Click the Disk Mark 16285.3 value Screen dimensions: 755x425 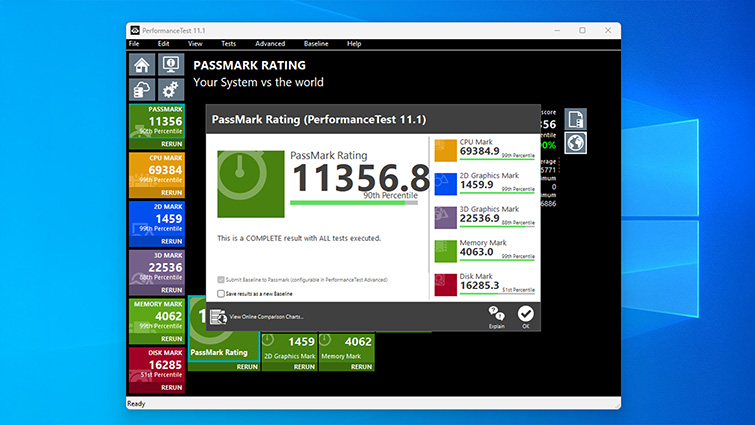pyautogui.click(x=480, y=285)
